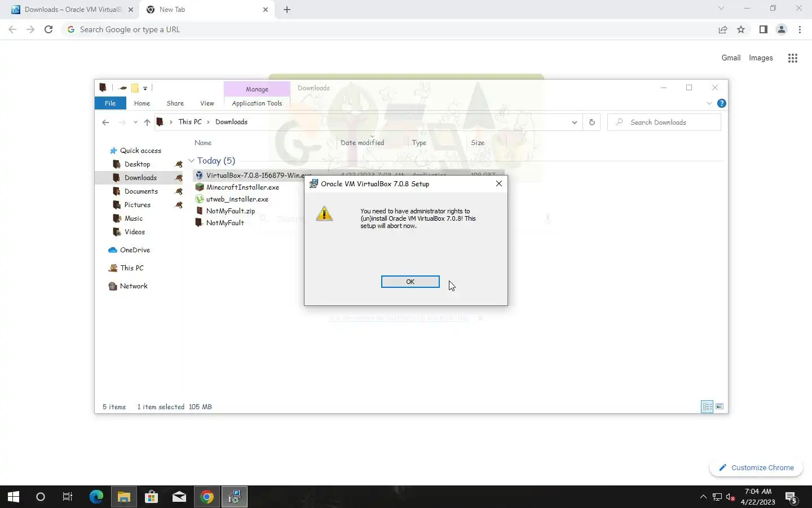Sort by the Name column
This screenshot has height=508, width=812.
pyautogui.click(x=203, y=143)
